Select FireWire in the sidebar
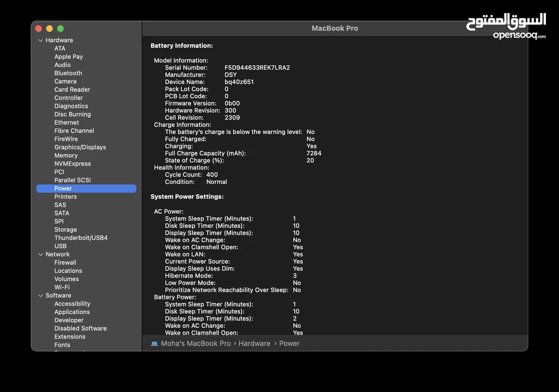 66,139
